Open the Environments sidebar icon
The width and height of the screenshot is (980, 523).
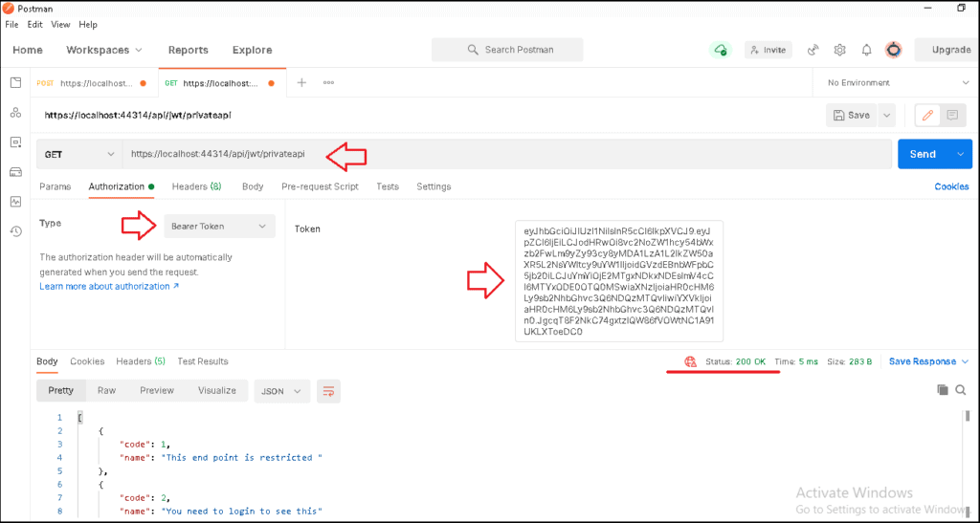(15, 142)
